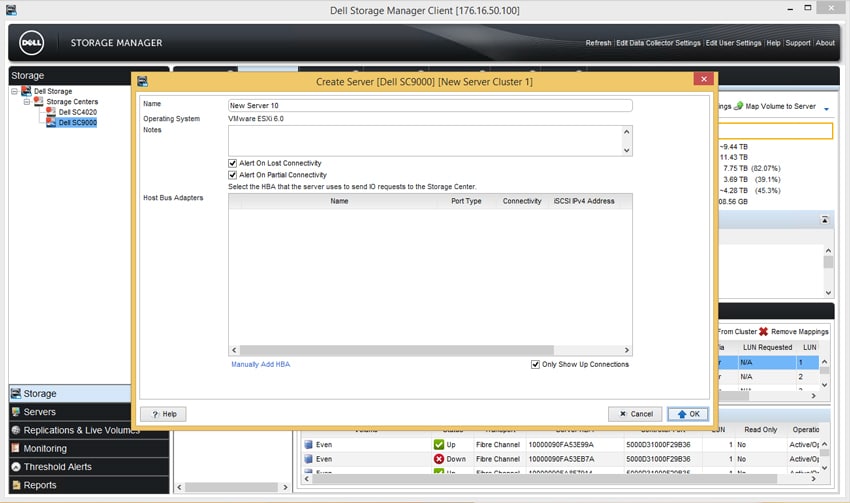This screenshot has height=503, width=850.
Task: Click volume icon in Down status row
Action: click(x=308, y=459)
